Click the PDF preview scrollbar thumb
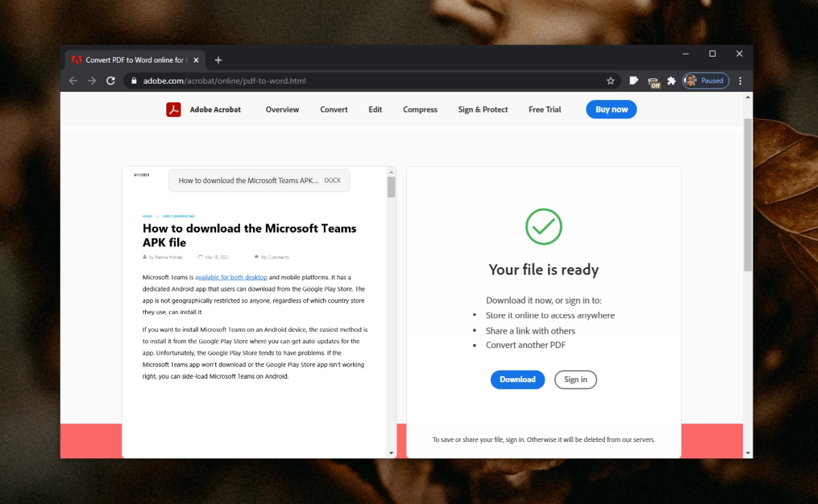Screen dimensions: 818x504 tap(392, 186)
